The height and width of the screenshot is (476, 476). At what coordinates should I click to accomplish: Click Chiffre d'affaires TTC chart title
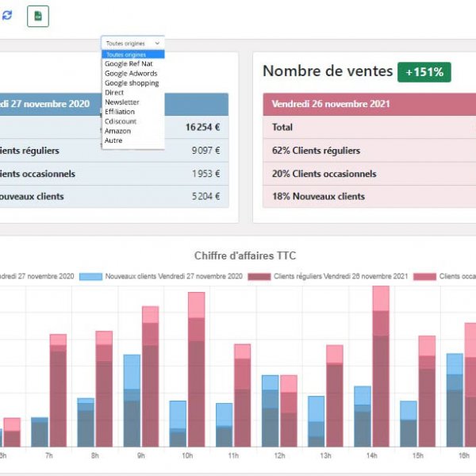[x=245, y=256]
